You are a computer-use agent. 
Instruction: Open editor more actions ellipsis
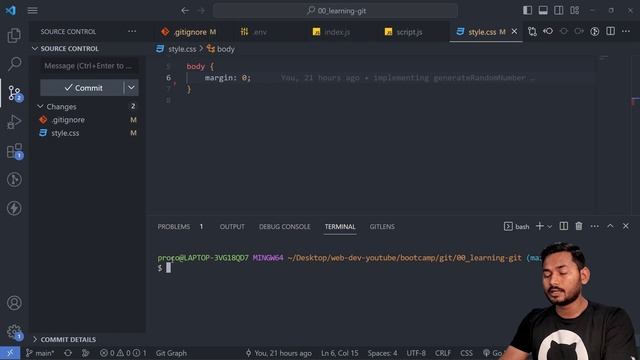626,31
